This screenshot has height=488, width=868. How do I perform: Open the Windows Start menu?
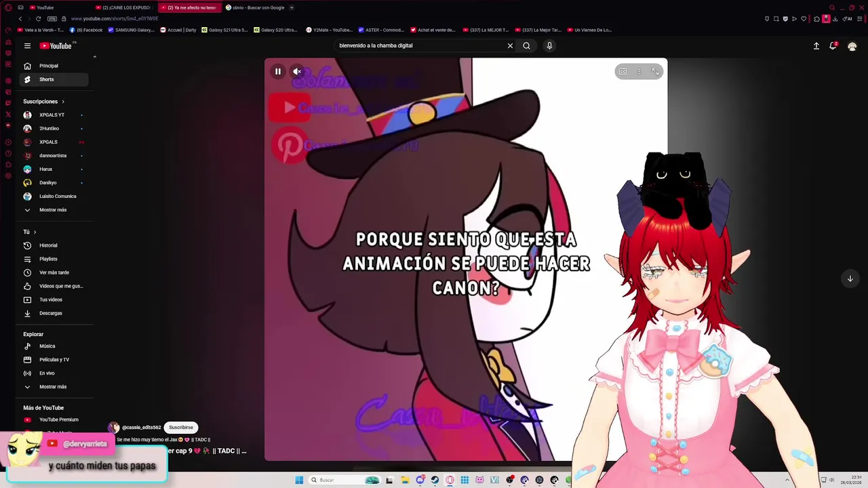pos(299,480)
